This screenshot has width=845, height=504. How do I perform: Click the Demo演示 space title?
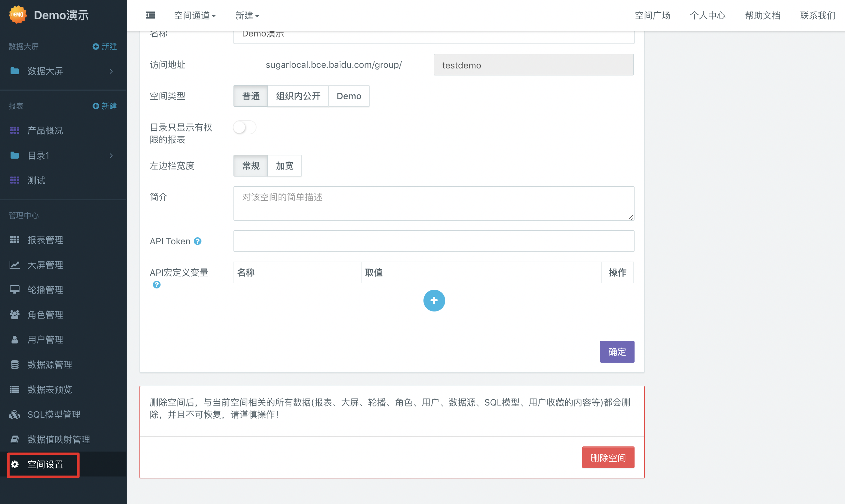pos(61,15)
